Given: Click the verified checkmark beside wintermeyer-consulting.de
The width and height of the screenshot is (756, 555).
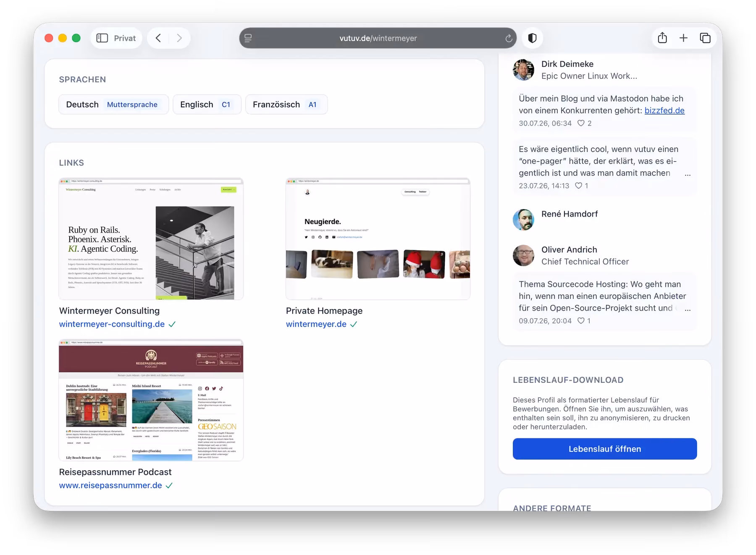Looking at the screenshot, I should pyautogui.click(x=172, y=324).
